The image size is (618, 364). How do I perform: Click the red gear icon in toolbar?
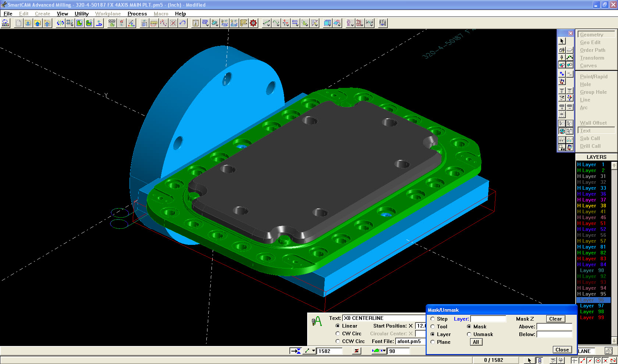click(x=253, y=23)
